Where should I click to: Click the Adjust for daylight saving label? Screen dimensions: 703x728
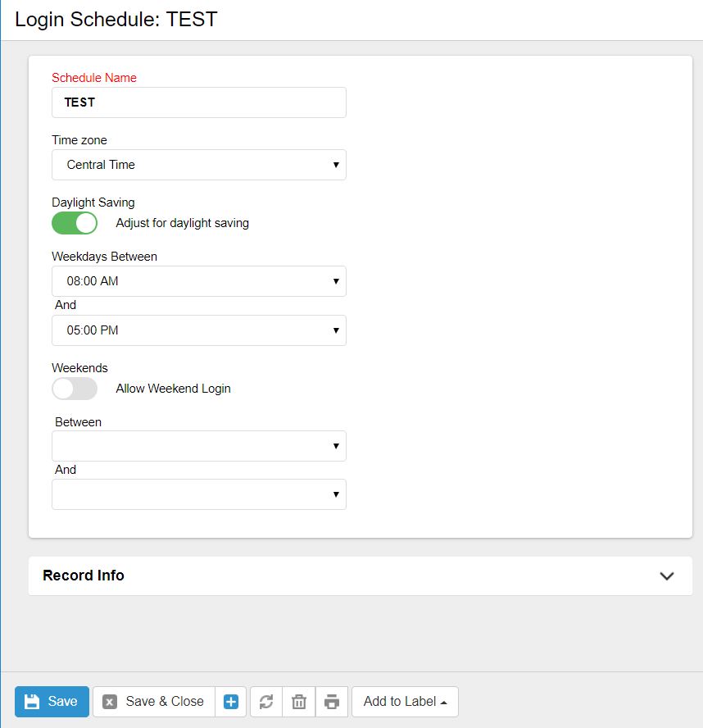[x=183, y=223]
